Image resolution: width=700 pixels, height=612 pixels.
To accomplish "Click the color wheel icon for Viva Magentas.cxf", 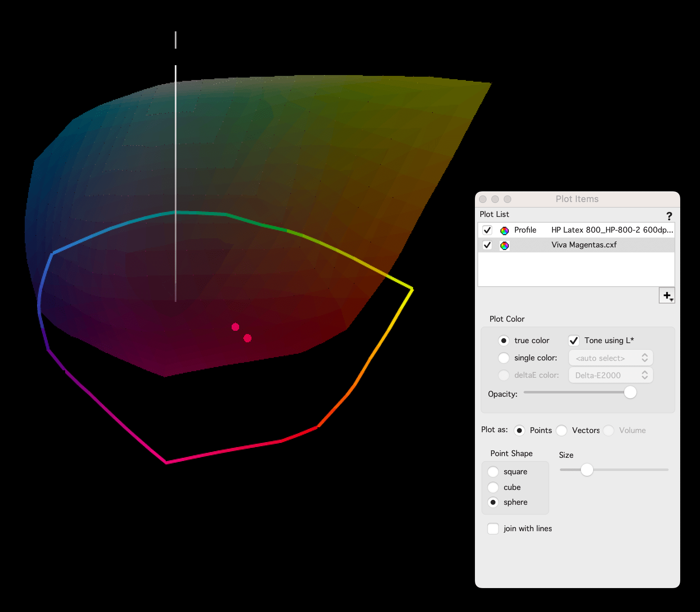I will pos(504,245).
